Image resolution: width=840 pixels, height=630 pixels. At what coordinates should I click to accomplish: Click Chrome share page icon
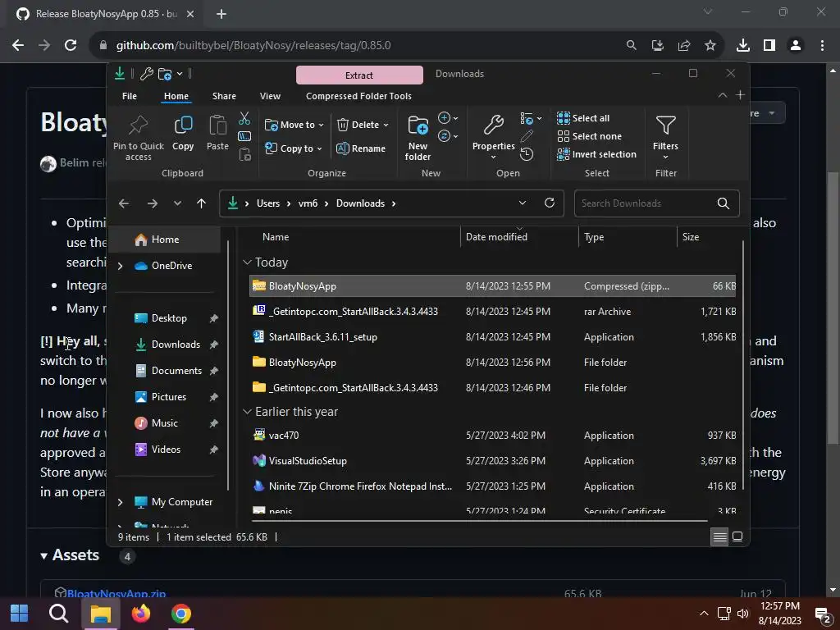point(684,45)
